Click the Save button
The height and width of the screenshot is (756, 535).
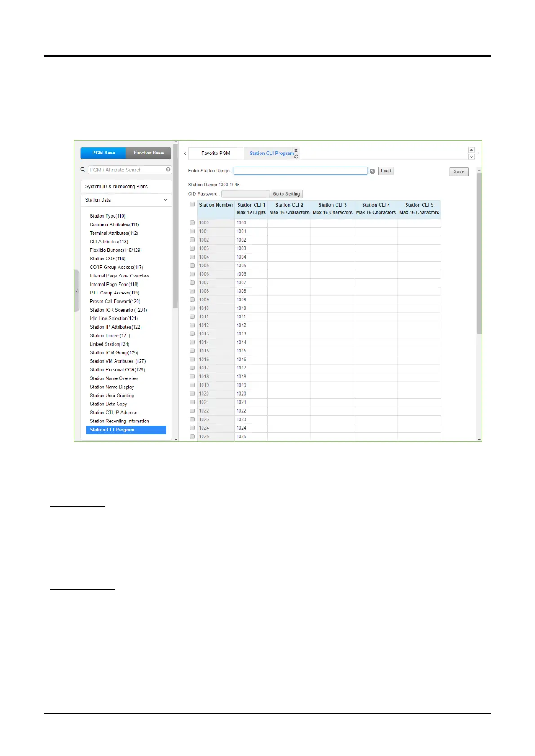coord(459,171)
